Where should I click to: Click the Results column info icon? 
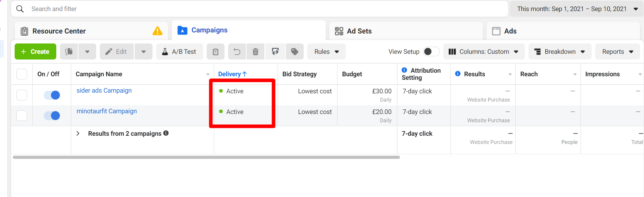click(x=458, y=74)
